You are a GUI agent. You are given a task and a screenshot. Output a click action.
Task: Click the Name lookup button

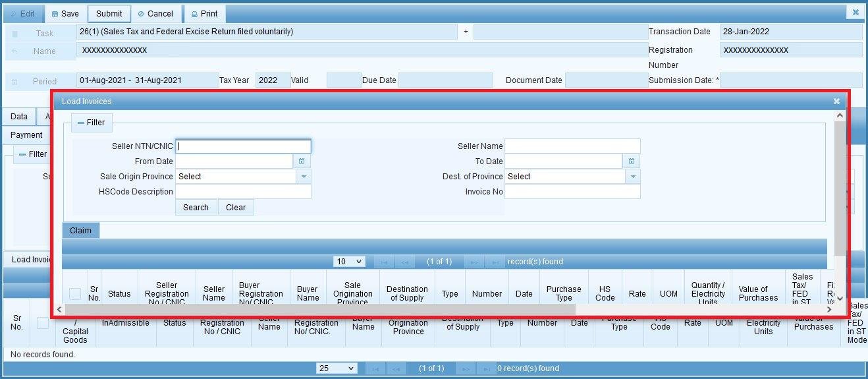coord(40,51)
